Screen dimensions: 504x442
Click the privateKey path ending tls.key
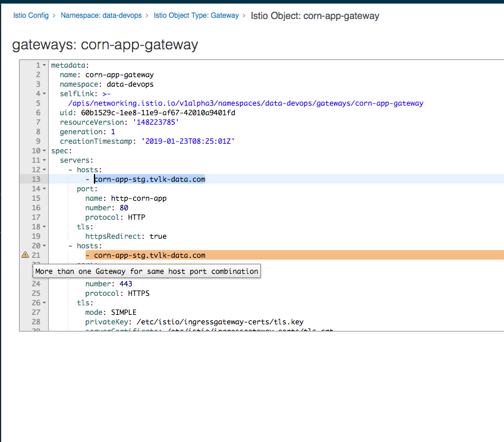(220, 322)
